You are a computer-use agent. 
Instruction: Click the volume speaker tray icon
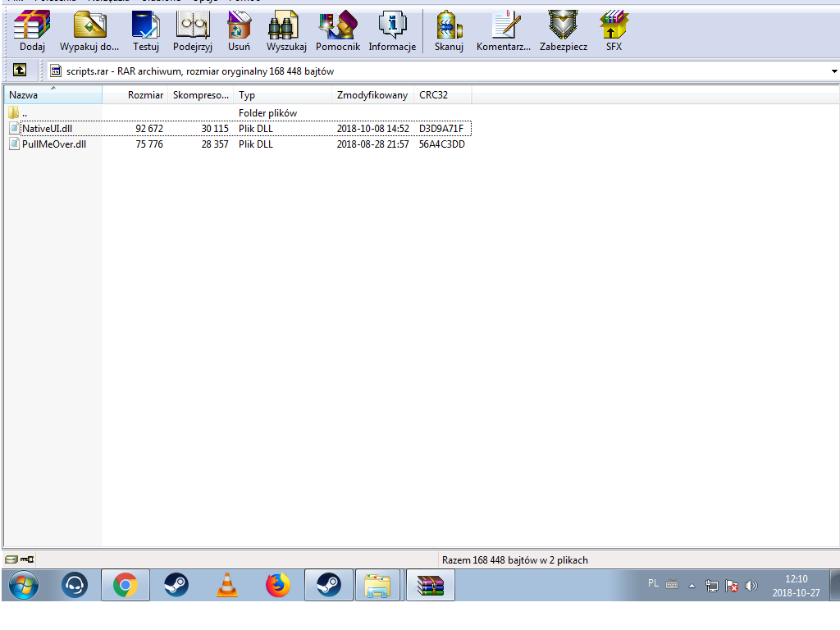(x=751, y=586)
